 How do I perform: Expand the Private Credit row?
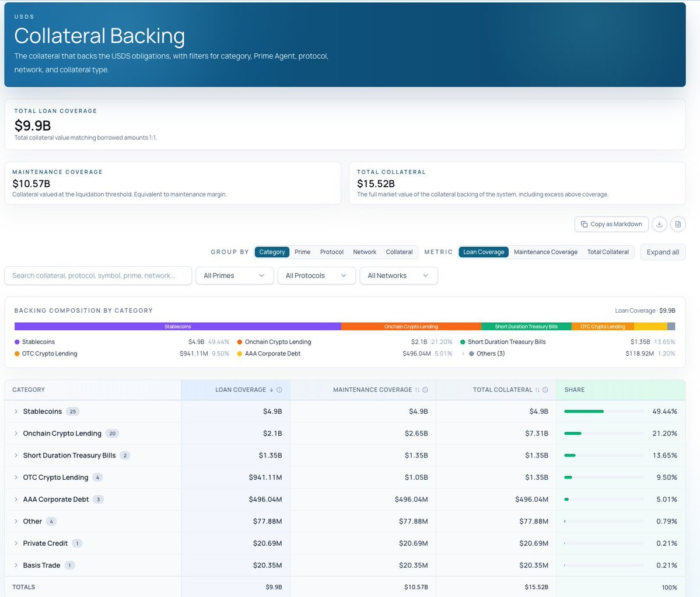pos(16,543)
